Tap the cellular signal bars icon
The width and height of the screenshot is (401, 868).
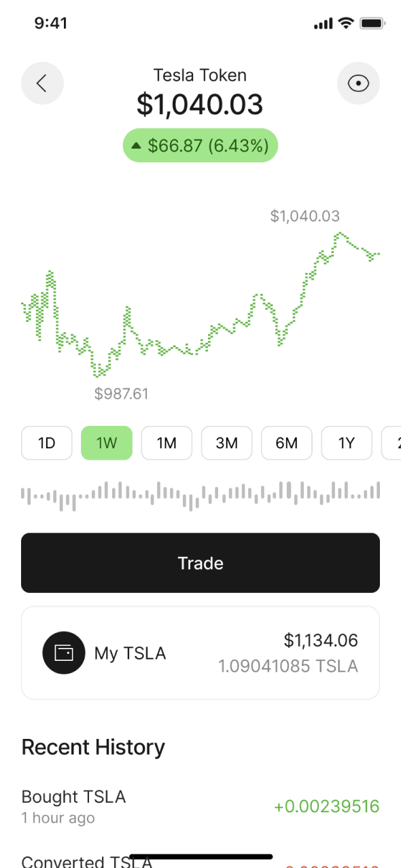click(x=324, y=24)
